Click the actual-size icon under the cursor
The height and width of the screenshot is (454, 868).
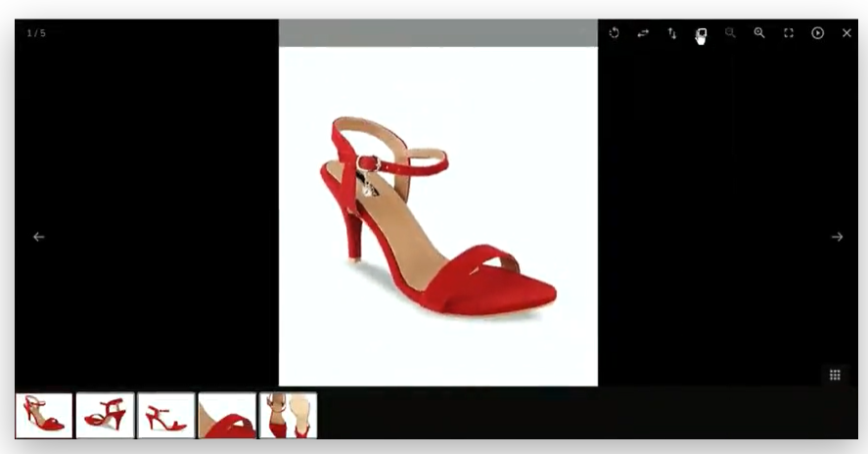[x=701, y=34]
